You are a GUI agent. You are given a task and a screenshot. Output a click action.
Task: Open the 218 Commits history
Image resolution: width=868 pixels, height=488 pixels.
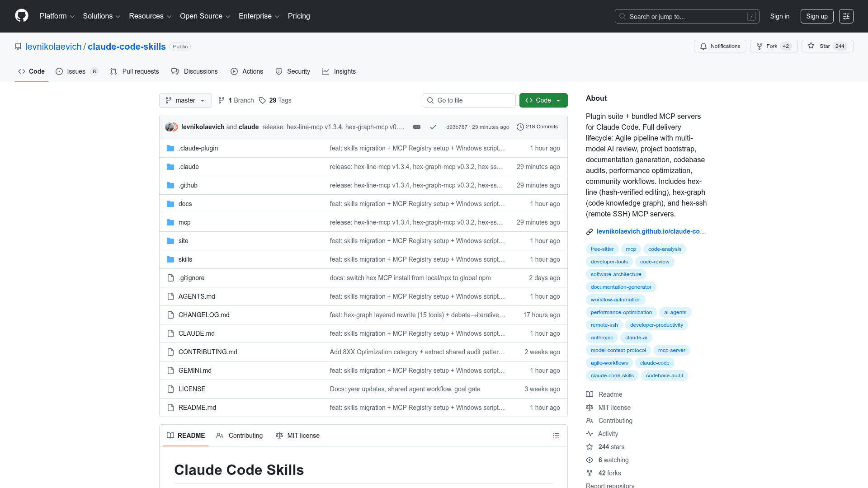point(537,127)
